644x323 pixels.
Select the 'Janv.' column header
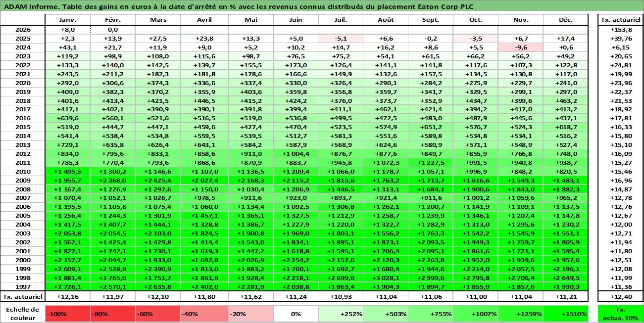67,20
